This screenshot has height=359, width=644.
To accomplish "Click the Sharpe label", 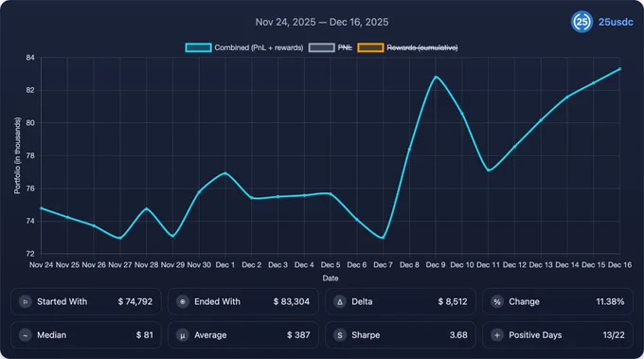I will coord(366,335).
